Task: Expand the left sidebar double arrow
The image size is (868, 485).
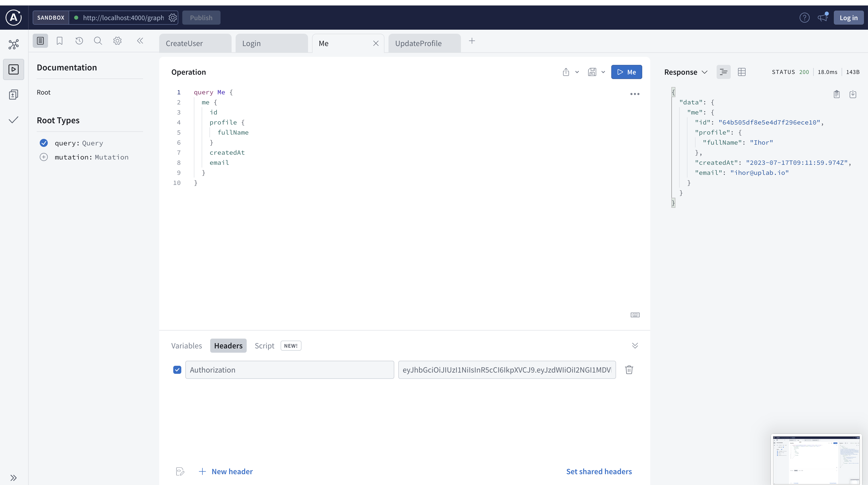Action: click(x=14, y=478)
